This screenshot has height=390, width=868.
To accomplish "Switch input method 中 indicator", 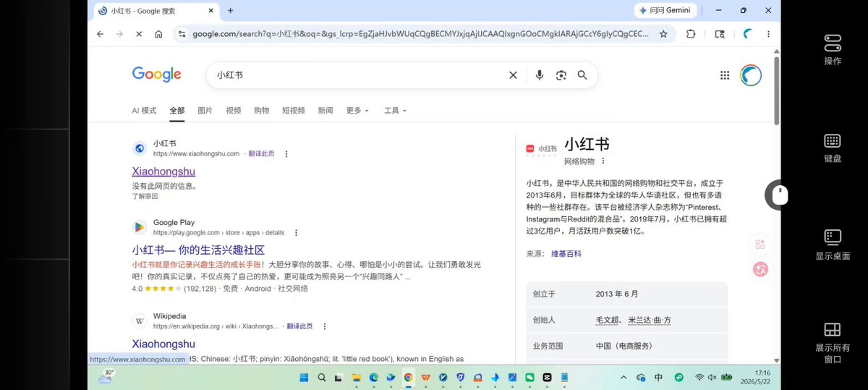I will click(658, 377).
